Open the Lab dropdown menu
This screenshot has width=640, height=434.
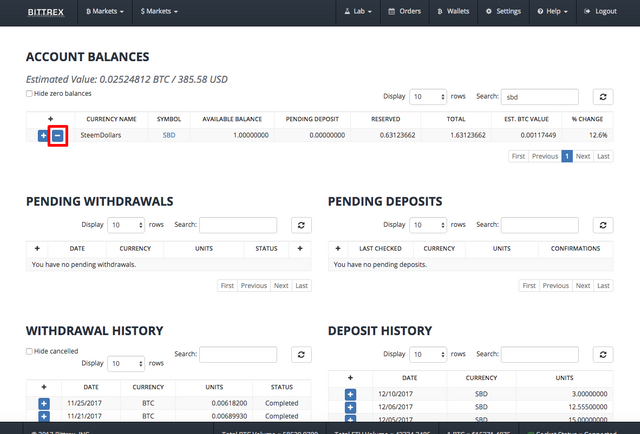pyautogui.click(x=358, y=11)
